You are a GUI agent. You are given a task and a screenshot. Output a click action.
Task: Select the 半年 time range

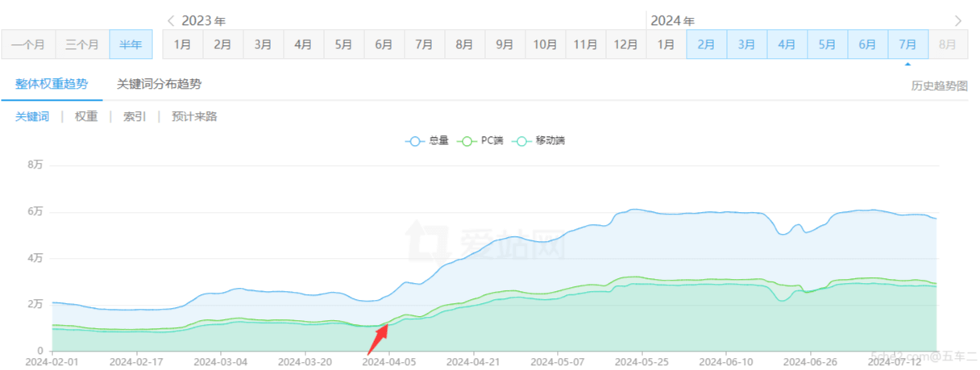(131, 44)
